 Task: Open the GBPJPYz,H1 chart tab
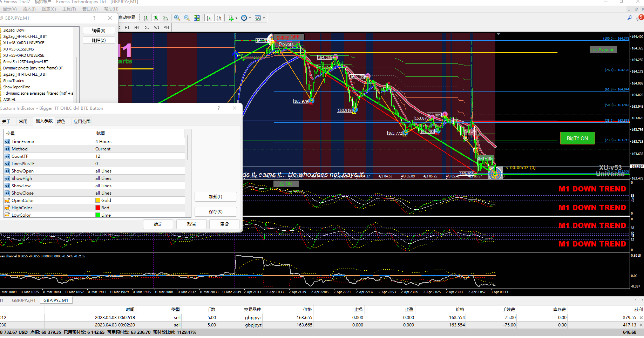coord(23,300)
